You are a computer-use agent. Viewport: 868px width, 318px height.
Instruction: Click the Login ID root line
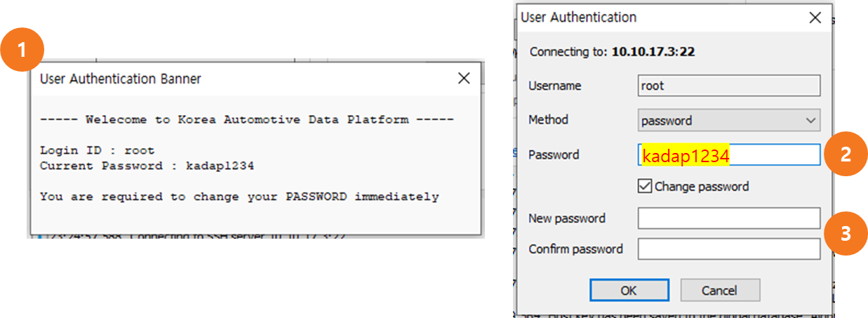click(97, 150)
